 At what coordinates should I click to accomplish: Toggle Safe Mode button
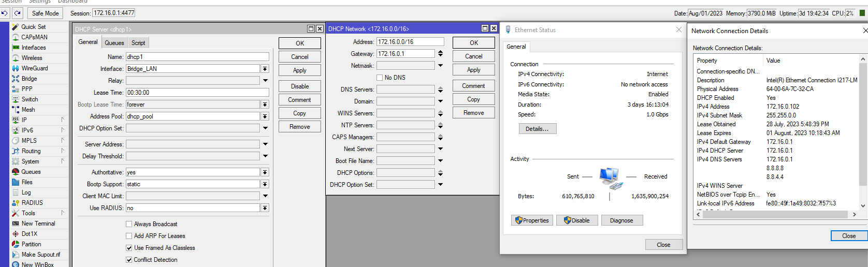[x=45, y=13]
